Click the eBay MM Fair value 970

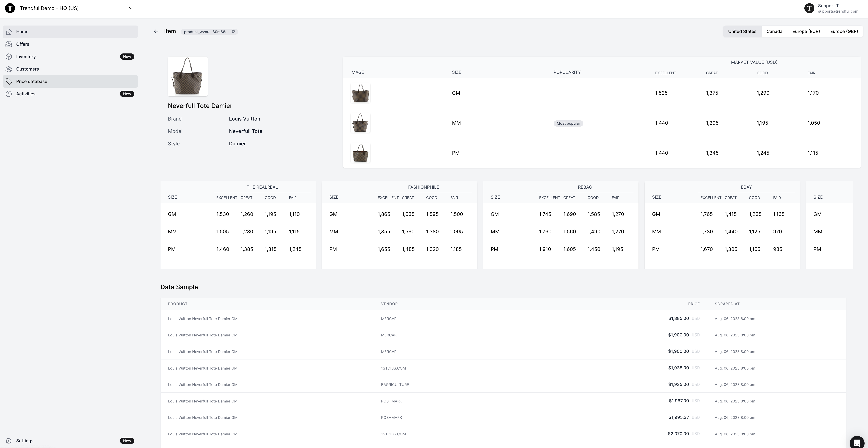coord(777,232)
